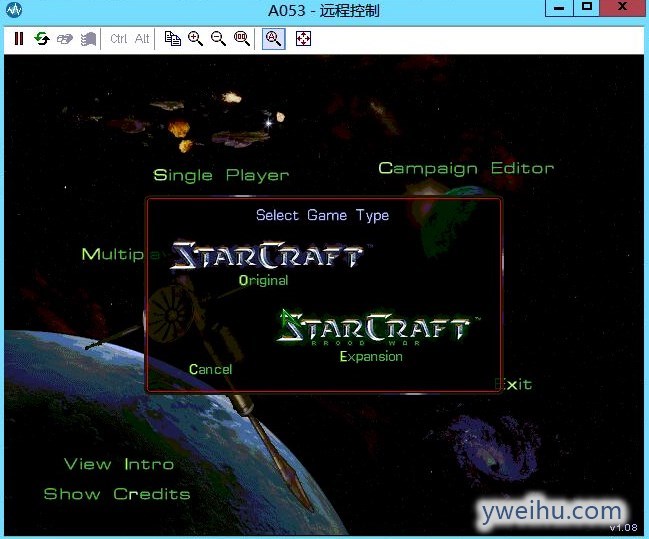The width and height of the screenshot is (649, 539).
Task: Choose StarCraft Original game type
Action: click(x=263, y=281)
